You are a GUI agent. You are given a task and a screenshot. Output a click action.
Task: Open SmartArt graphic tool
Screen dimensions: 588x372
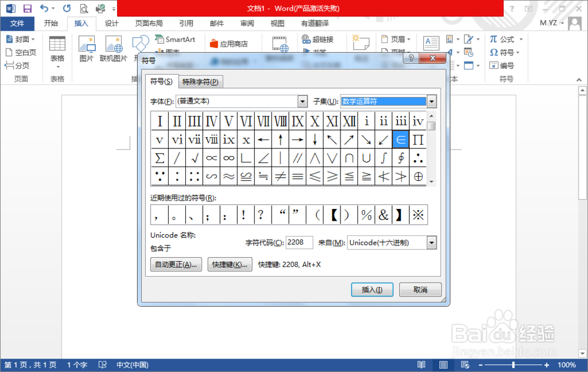click(175, 39)
